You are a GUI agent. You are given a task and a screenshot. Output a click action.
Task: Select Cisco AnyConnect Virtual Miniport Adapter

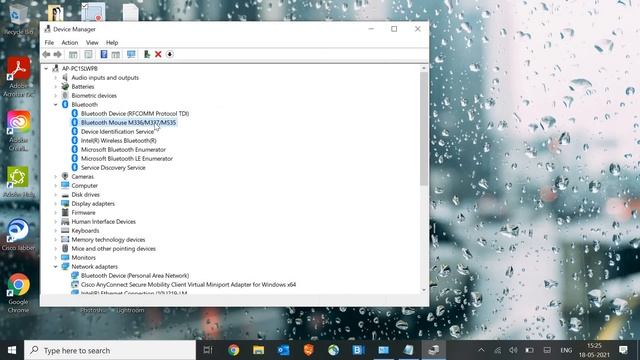188,284
